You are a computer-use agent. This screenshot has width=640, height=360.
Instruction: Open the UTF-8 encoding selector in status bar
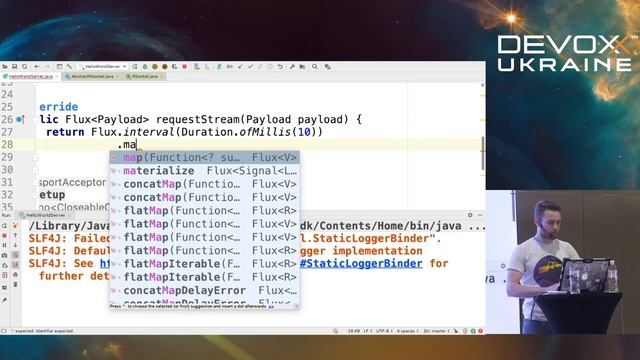[x=384, y=331]
